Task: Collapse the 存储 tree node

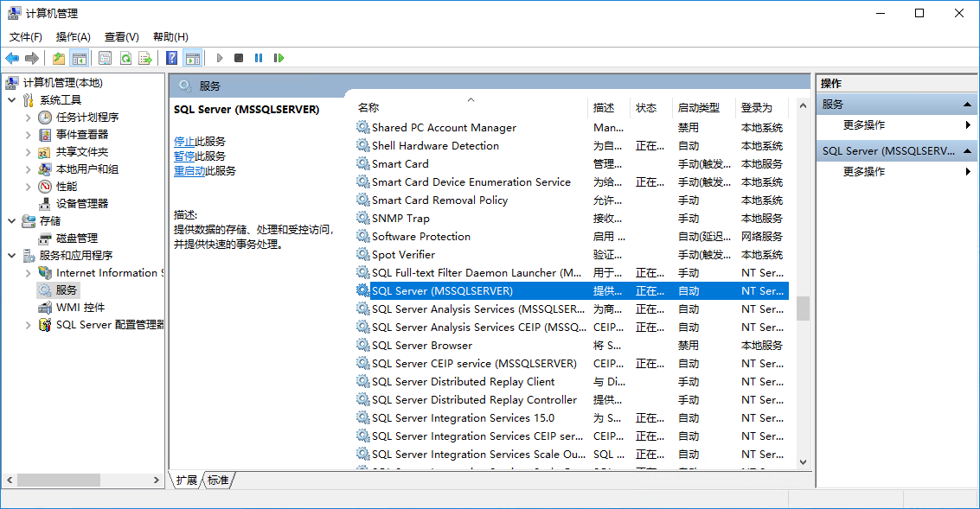Action: pyautogui.click(x=12, y=221)
